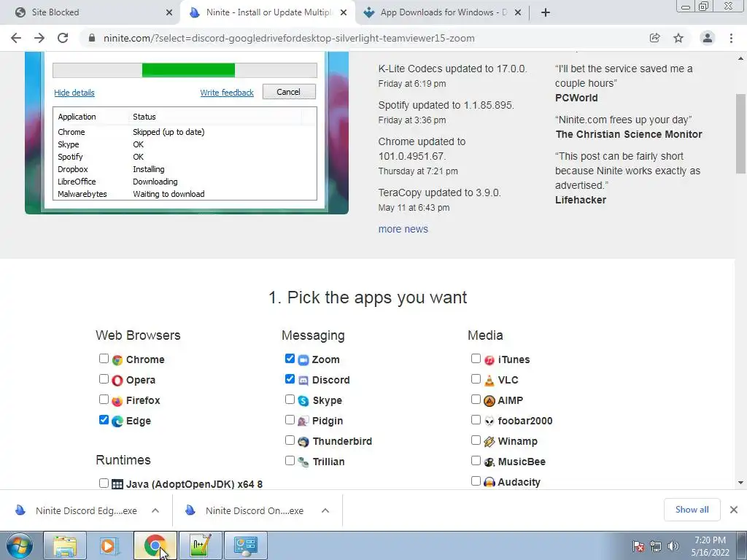
Task: Click the iTunes app icon
Action: [x=489, y=360]
